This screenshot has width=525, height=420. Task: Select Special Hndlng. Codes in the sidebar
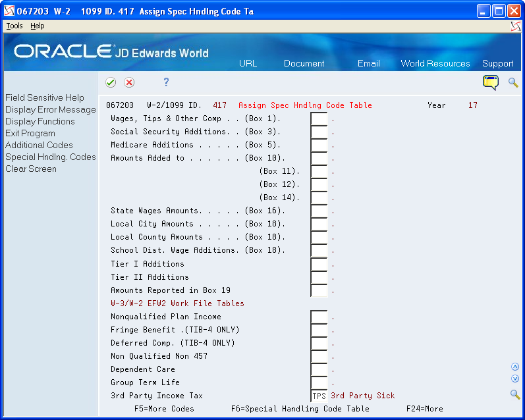pyautogui.click(x=51, y=157)
